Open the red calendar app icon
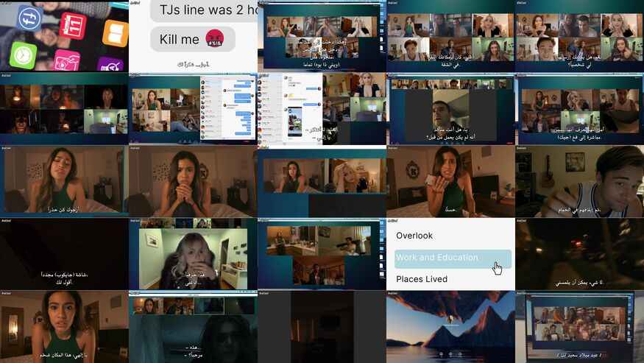 (72, 24)
